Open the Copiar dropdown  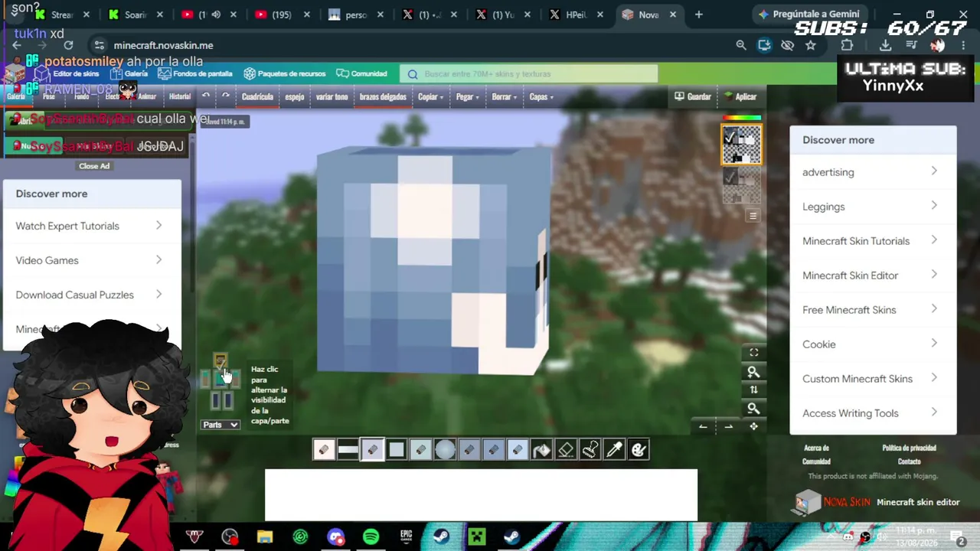[x=430, y=96]
